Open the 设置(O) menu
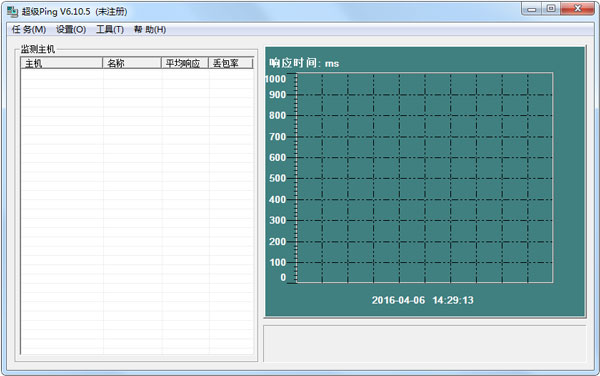 click(x=71, y=29)
